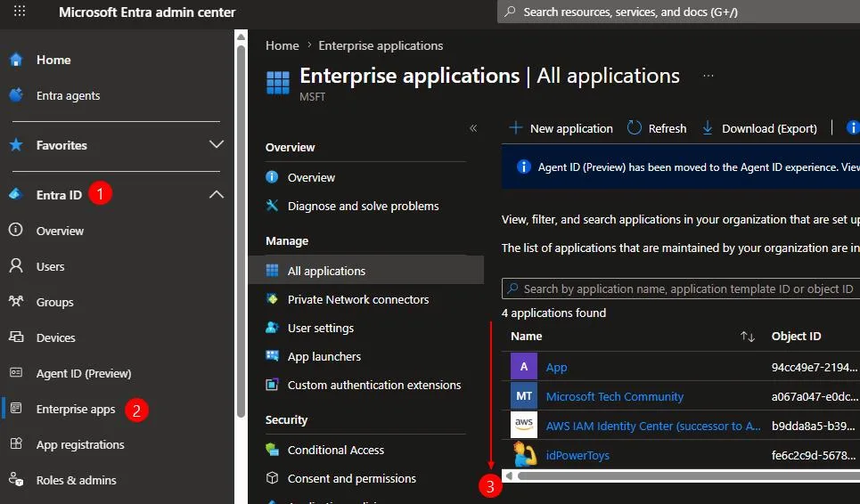Open the ellipsis more options next to title
The height and width of the screenshot is (504, 860).
click(708, 76)
